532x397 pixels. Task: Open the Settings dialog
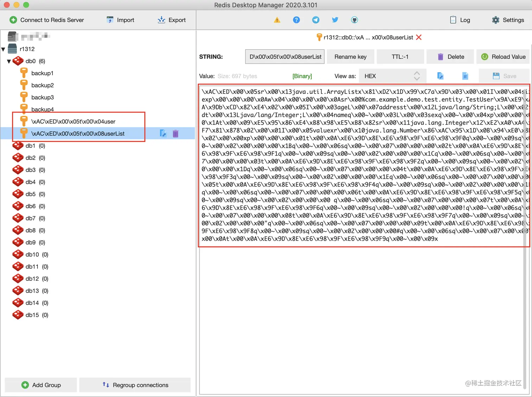(x=508, y=20)
